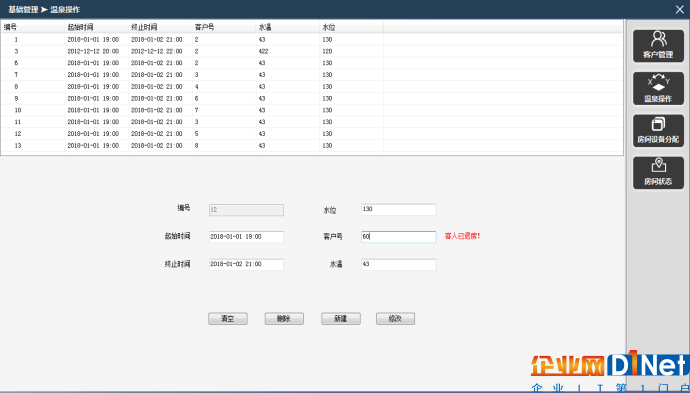
Task: Sort the table by 编号 column header
Action: pos(33,27)
